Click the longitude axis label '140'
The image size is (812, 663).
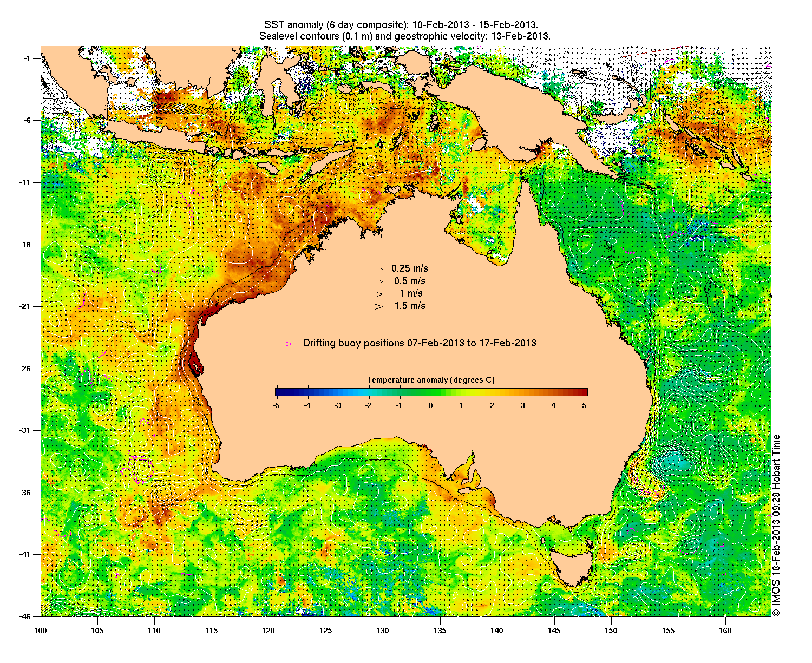(x=497, y=631)
